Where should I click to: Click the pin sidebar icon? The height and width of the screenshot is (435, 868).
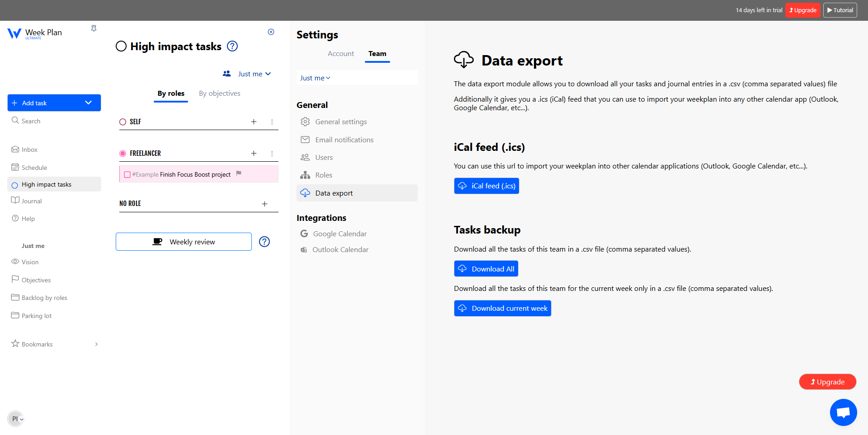[x=94, y=28]
